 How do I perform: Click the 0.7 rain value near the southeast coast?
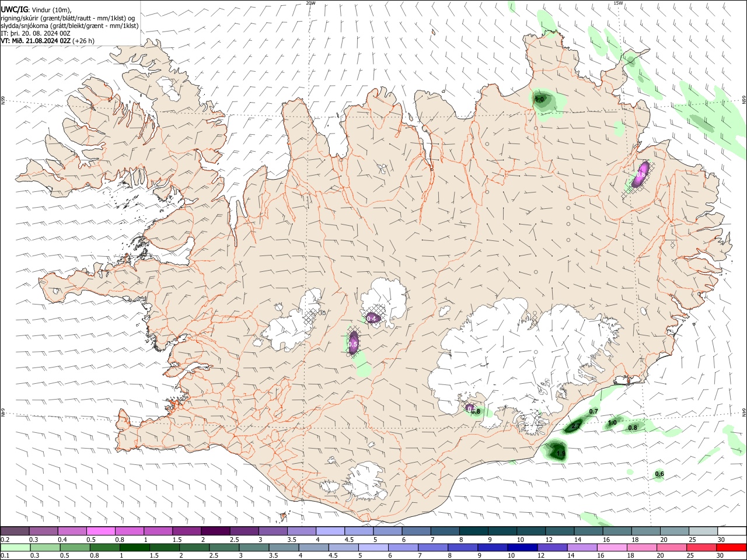click(594, 412)
